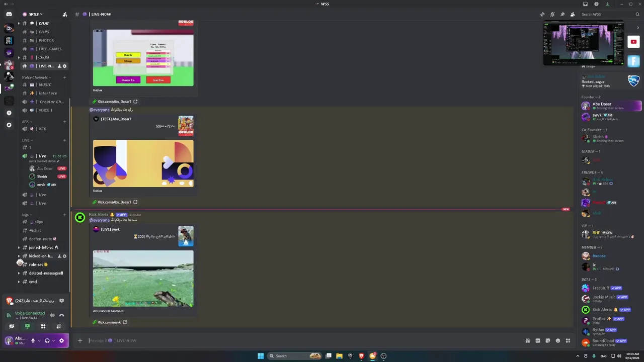Turn on camera in voice panel

(x=12, y=326)
